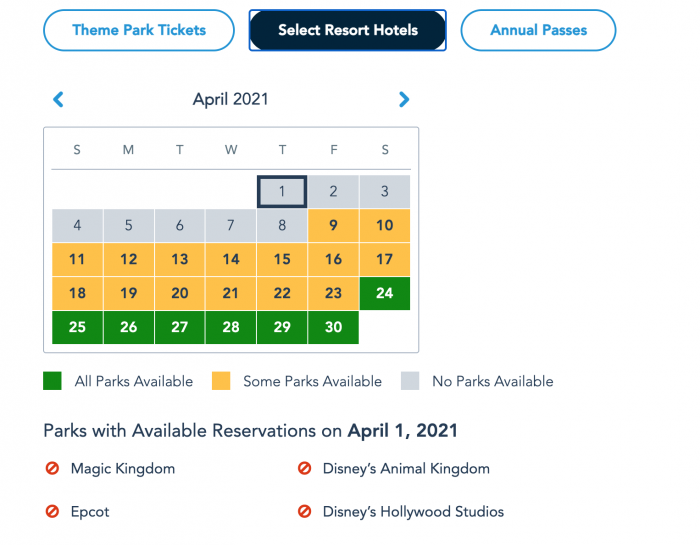Click the gray No Parks Available swatch
Image resolution: width=700 pixels, height=545 pixels.
click(x=410, y=381)
